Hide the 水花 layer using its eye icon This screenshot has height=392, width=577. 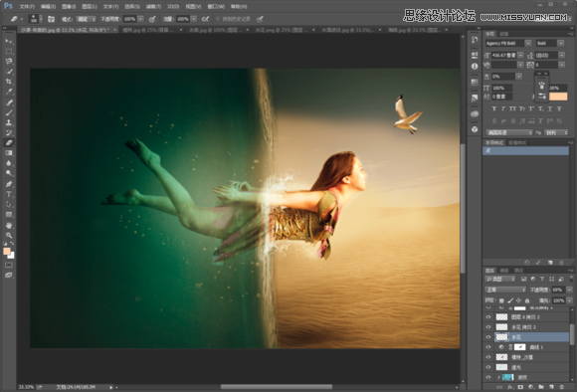(x=488, y=337)
